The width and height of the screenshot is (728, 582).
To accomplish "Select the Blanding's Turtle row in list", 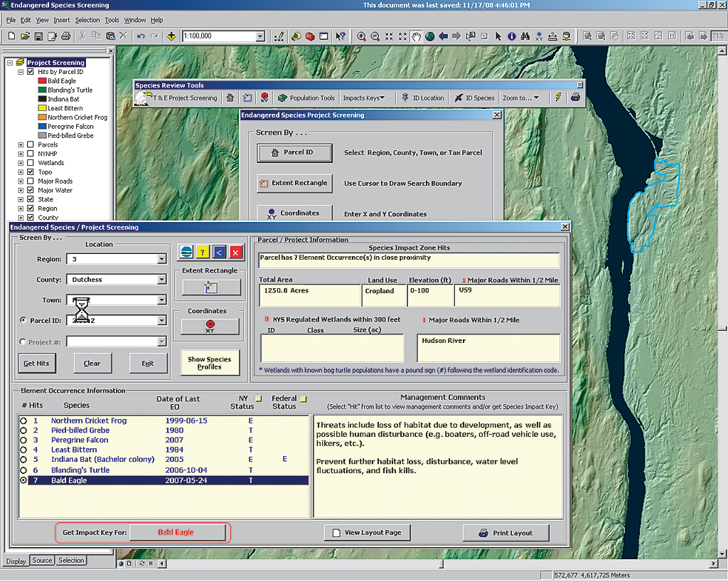I will (80, 470).
